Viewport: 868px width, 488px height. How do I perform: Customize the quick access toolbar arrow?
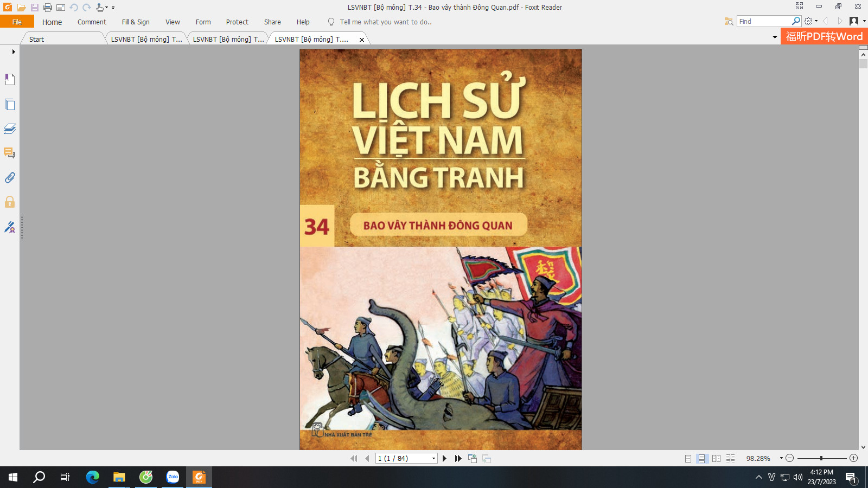(113, 8)
